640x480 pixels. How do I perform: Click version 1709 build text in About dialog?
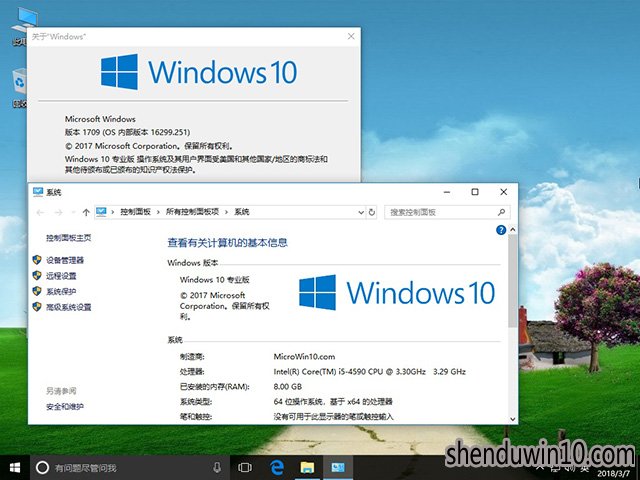(x=127, y=132)
